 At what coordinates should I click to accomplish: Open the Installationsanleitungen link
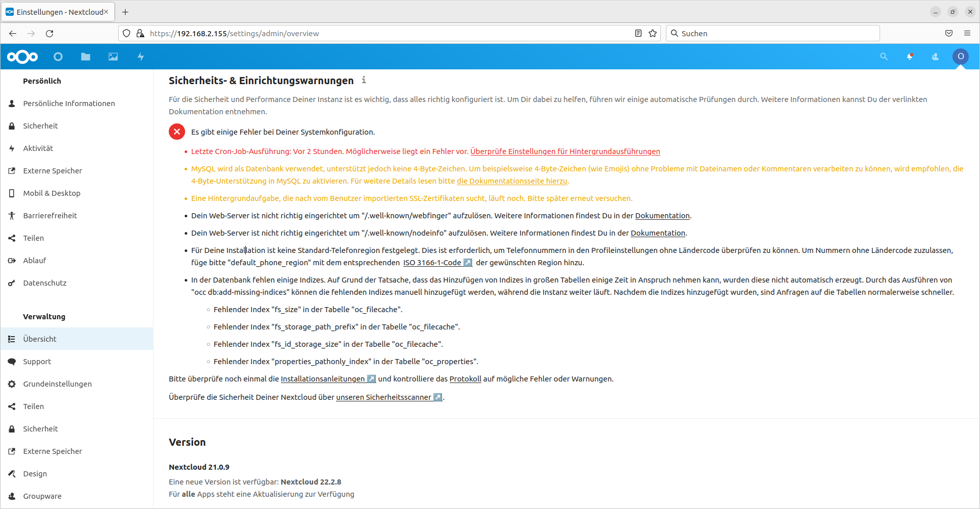pyautogui.click(x=328, y=379)
